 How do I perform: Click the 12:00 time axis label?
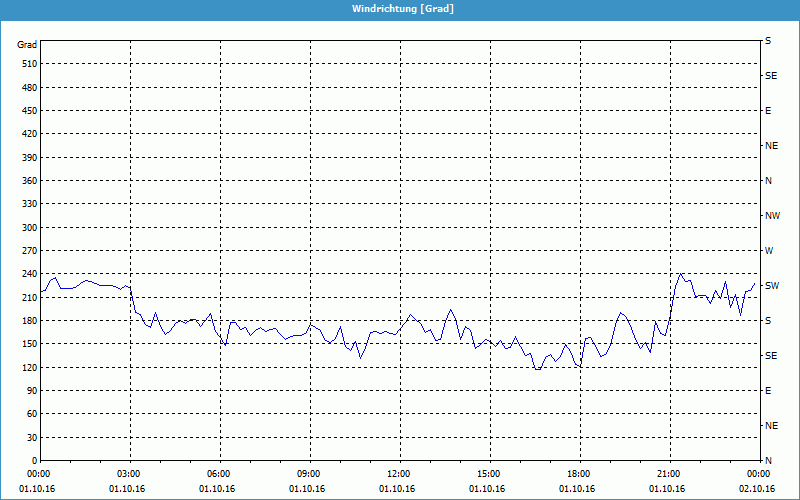399,474
